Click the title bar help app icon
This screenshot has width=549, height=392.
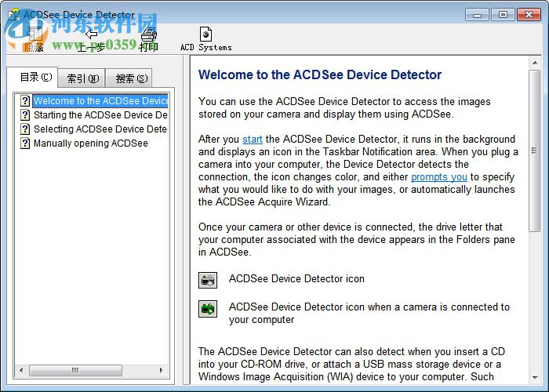click(13, 14)
